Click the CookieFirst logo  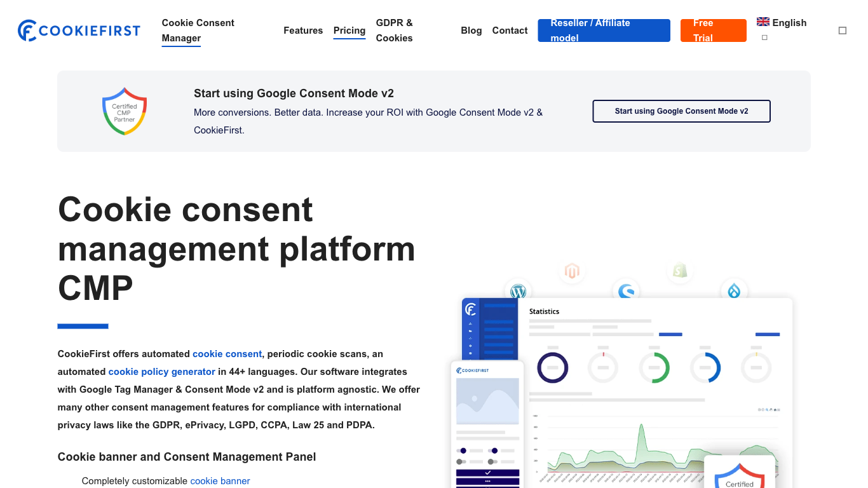tap(79, 30)
